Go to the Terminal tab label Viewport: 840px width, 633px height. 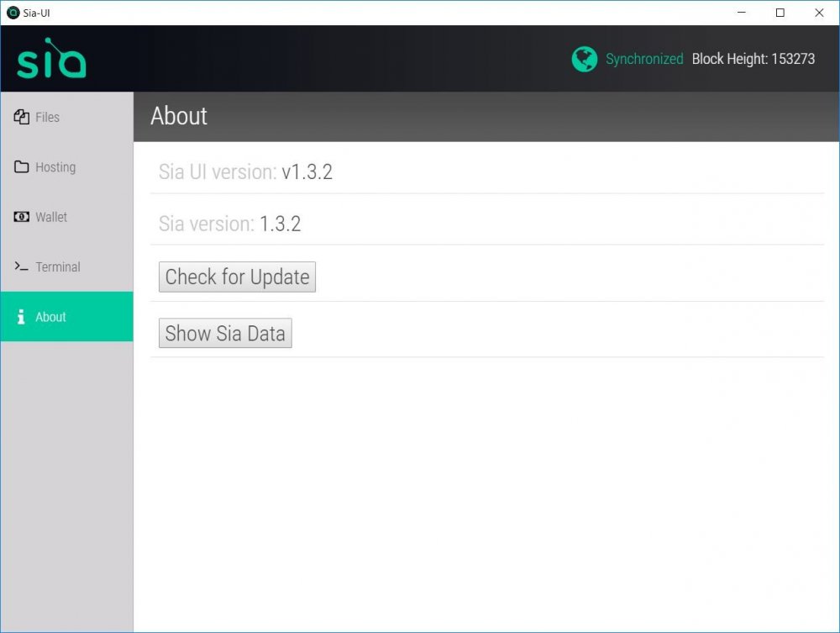click(x=58, y=267)
